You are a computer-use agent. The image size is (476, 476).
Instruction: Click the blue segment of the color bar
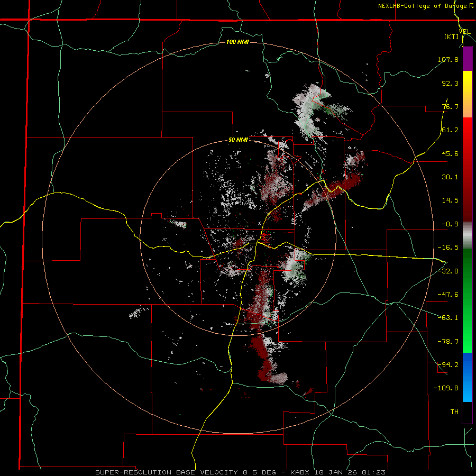[x=467, y=377]
